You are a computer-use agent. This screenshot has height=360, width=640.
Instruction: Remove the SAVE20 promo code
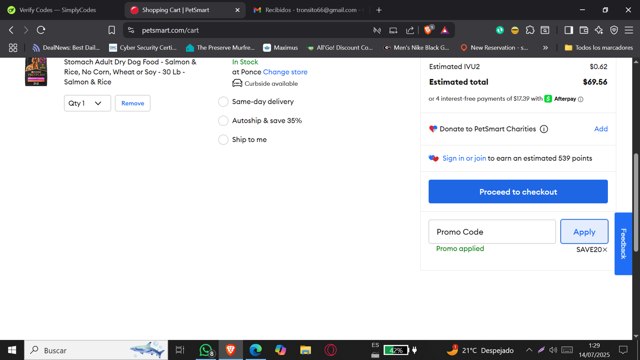[x=605, y=249]
